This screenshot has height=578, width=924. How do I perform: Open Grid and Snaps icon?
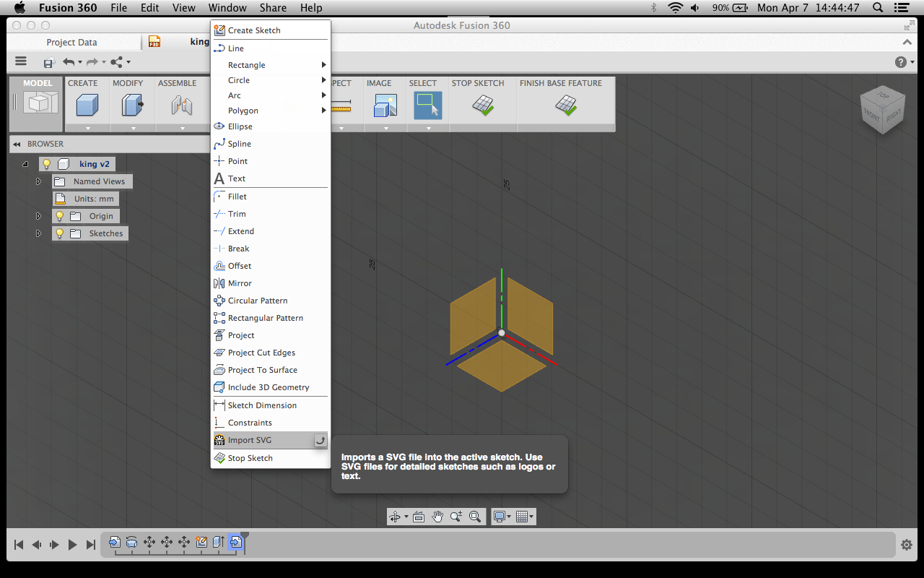[x=522, y=517]
